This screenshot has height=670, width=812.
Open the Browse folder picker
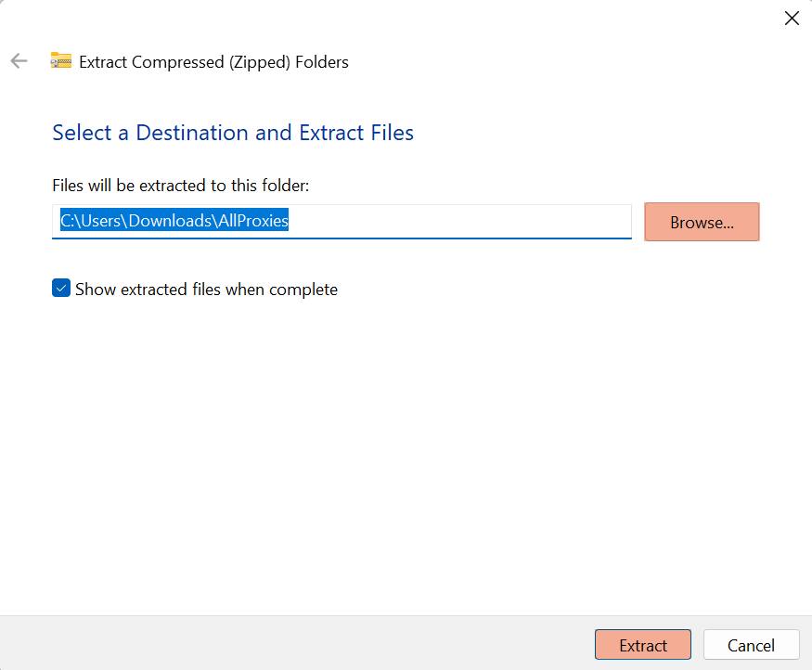702,222
